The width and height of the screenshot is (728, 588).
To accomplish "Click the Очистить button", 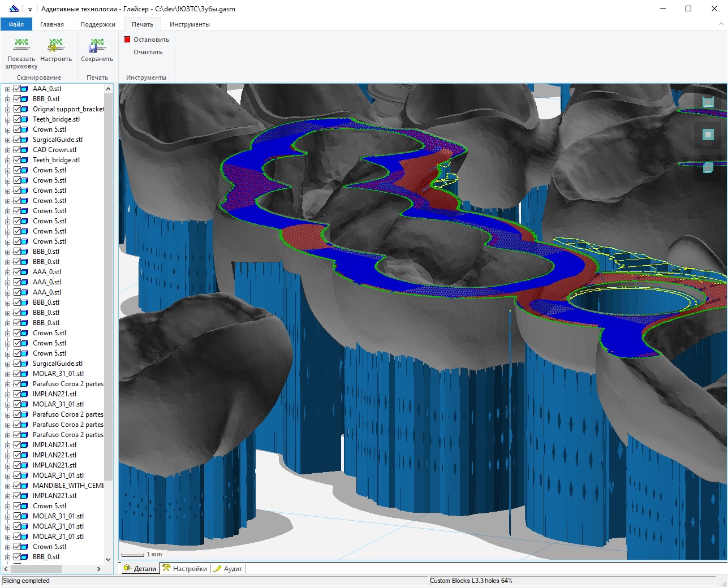I will coord(148,52).
